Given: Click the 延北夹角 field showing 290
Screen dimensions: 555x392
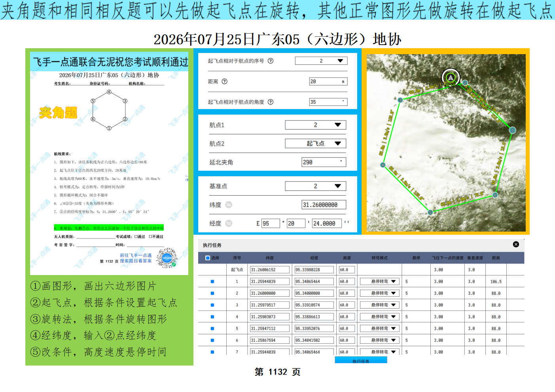Looking at the screenshot, I should 324,162.
